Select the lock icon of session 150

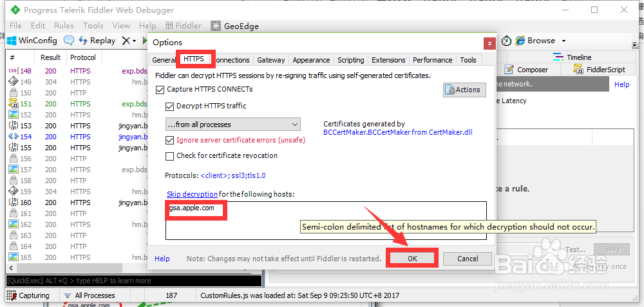pos(13,93)
